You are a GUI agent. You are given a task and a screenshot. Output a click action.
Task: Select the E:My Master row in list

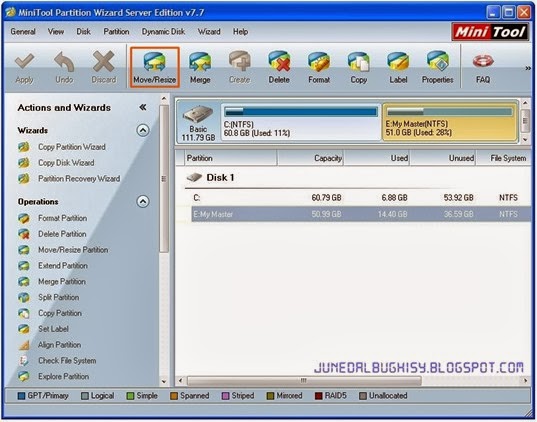[361, 214]
